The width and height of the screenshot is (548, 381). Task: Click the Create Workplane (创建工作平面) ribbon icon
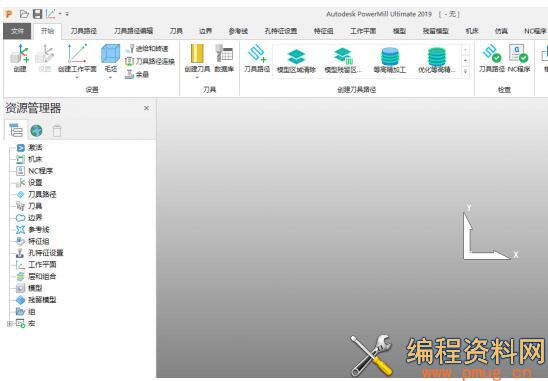click(x=77, y=54)
